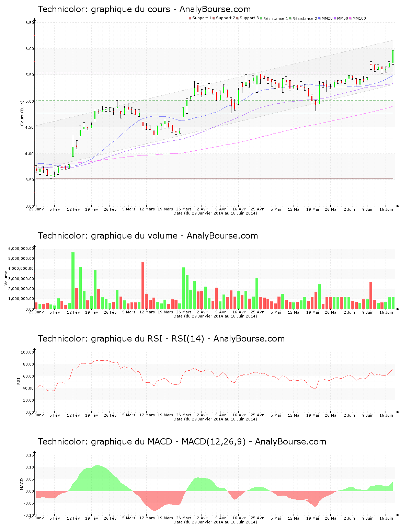Screen dimensions: 412x532
Task: Click '5 Mars' date under MACD chart
Action: (x=129, y=518)
